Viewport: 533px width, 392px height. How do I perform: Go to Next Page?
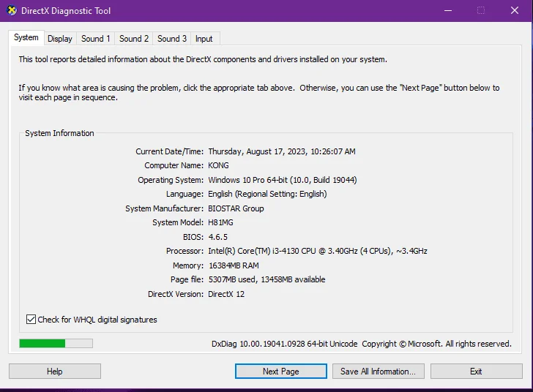click(281, 372)
